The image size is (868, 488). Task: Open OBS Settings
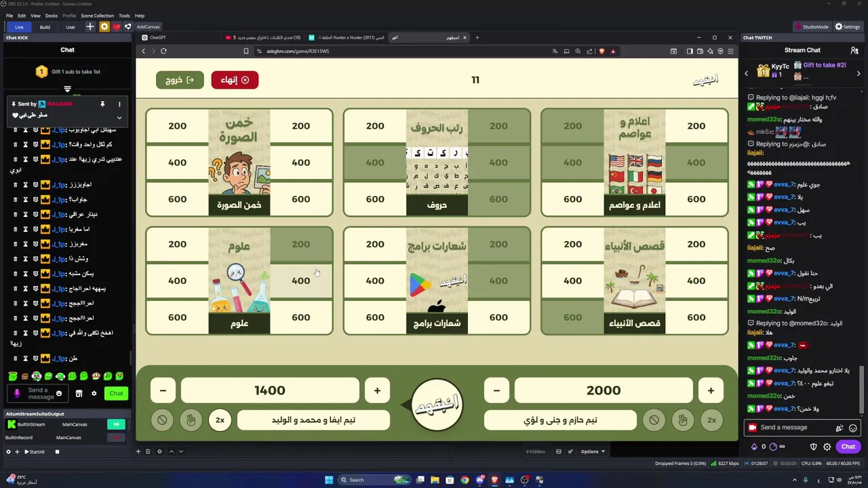(848, 26)
